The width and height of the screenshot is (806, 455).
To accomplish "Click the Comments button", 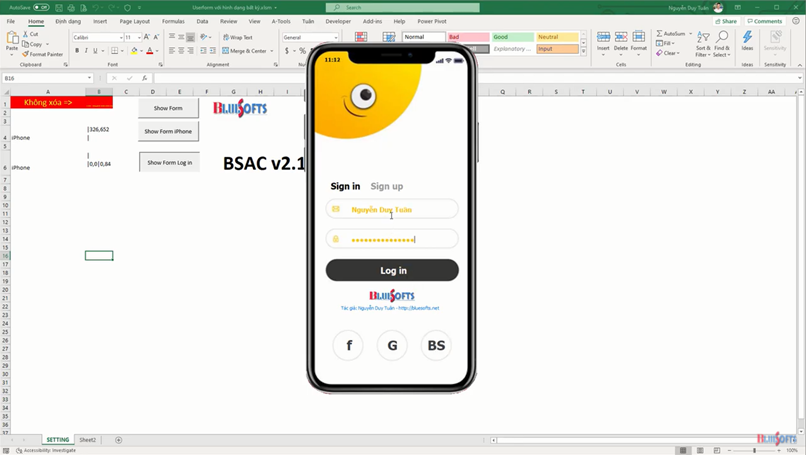I will [x=765, y=22].
